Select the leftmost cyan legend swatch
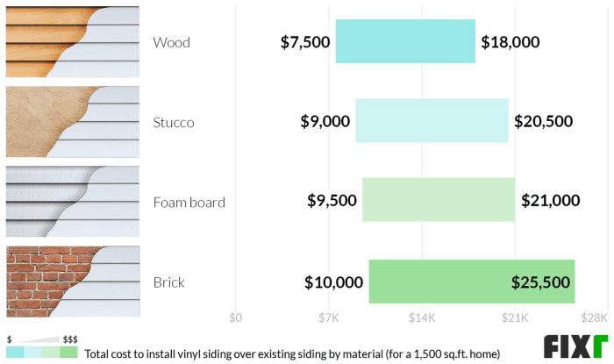Screen dimensions: 614x364 [14, 353]
